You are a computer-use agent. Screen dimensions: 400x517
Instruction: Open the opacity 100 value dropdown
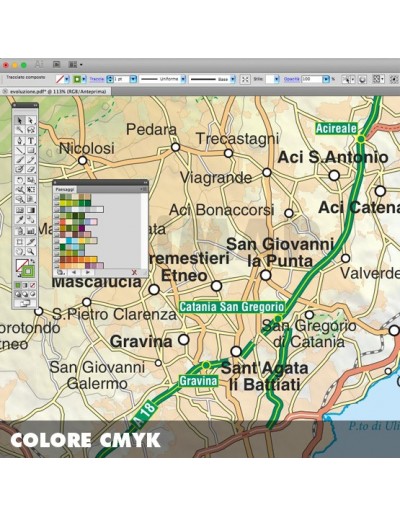click(x=326, y=79)
